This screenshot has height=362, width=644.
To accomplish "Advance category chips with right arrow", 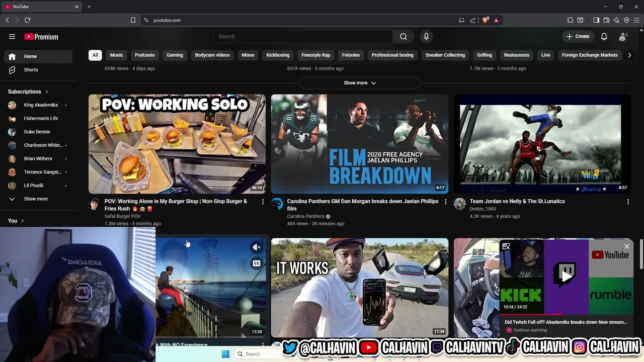I will (629, 55).
